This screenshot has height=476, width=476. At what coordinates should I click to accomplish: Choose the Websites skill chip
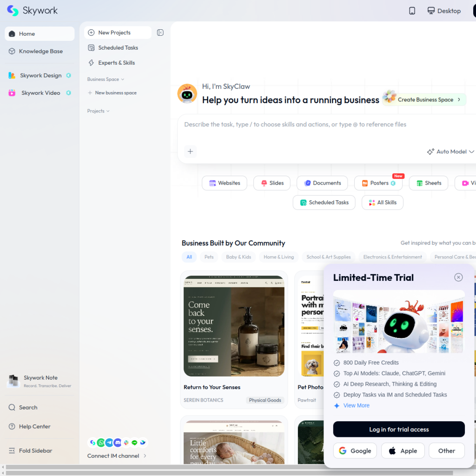pos(225,183)
